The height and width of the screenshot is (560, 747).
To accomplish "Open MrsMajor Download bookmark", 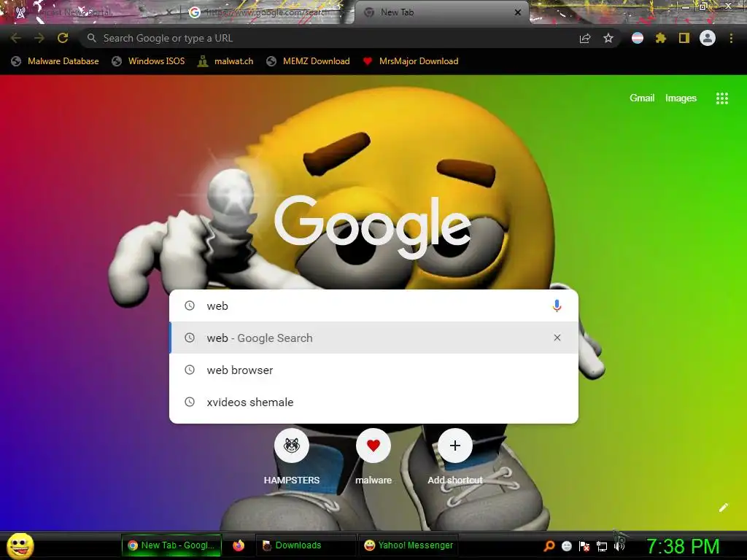I will point(411,61).
